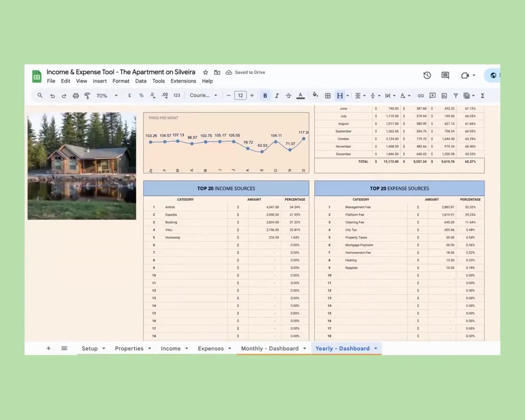Create a filter
The height and width of the screenshot is (420, 525).
point(455,95)
